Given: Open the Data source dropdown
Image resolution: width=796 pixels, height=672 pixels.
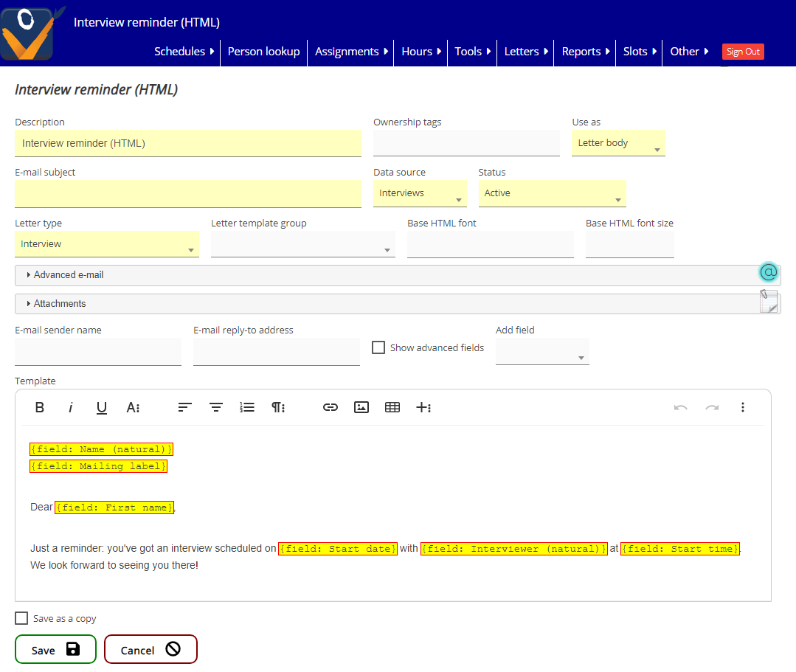Looking at the screenshot, I should pos(420,193).
